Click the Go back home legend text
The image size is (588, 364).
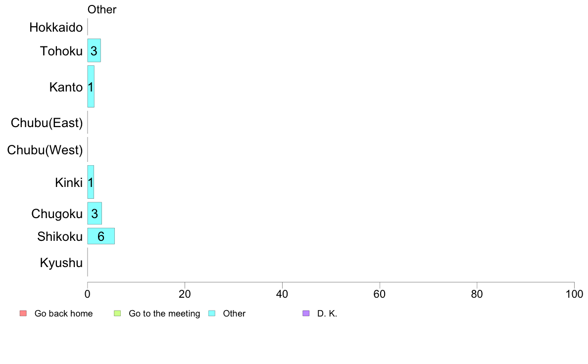point(63,314)
